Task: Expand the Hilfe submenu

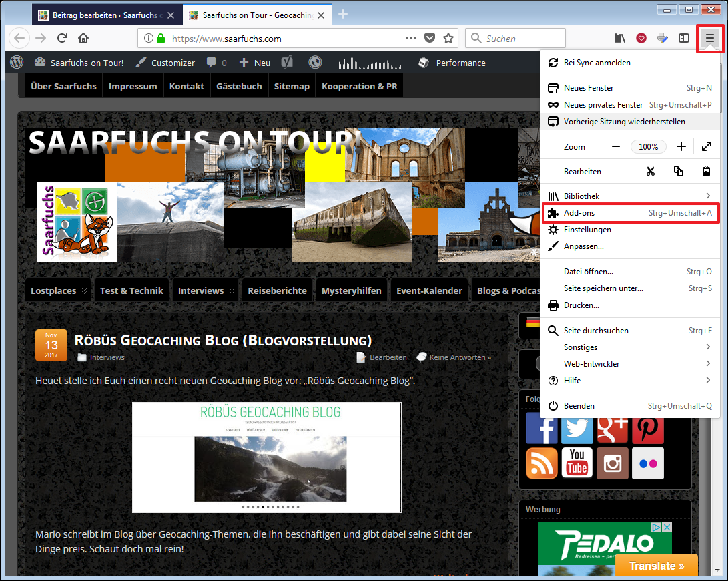Action: [x=629, y=381]
